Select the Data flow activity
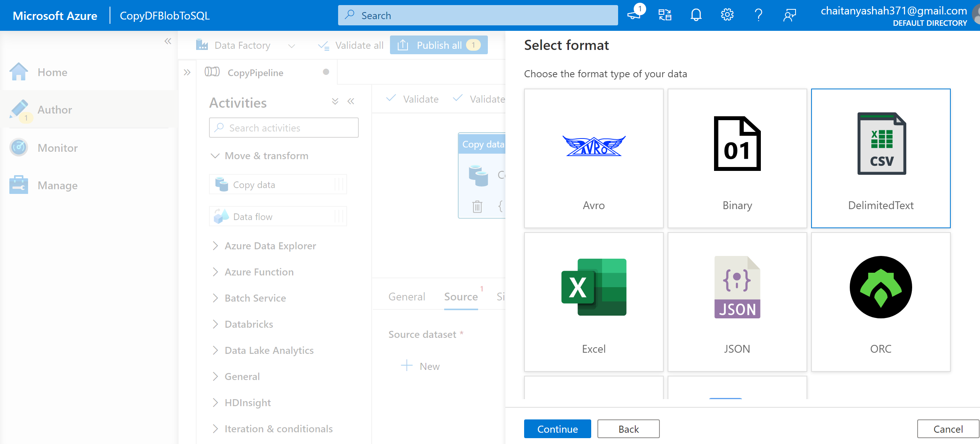980x444 pixels. 278,217
